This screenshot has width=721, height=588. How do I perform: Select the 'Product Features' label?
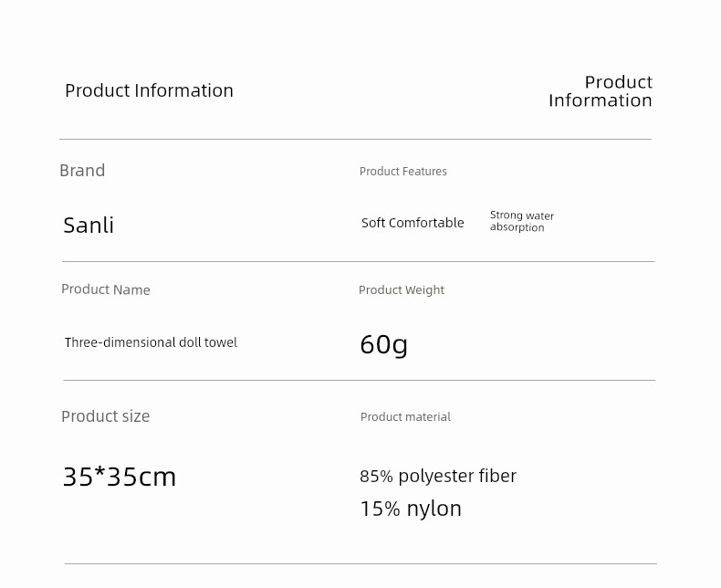[x=402, y=171]
